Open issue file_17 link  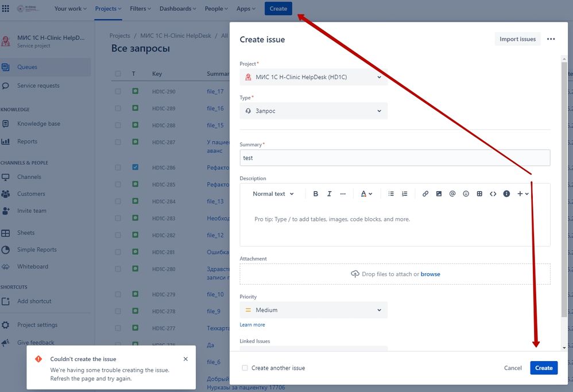pyautogui.click(x=215, y=91)
